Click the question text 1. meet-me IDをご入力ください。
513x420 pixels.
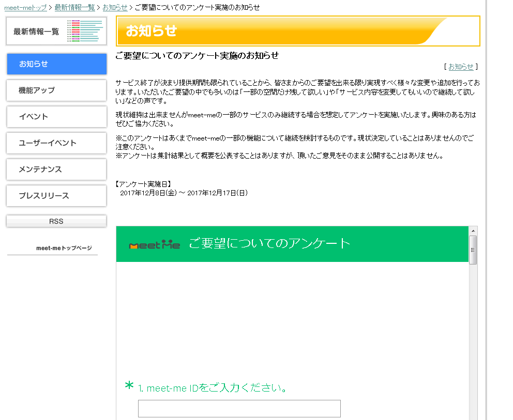(x=213, y=388)
